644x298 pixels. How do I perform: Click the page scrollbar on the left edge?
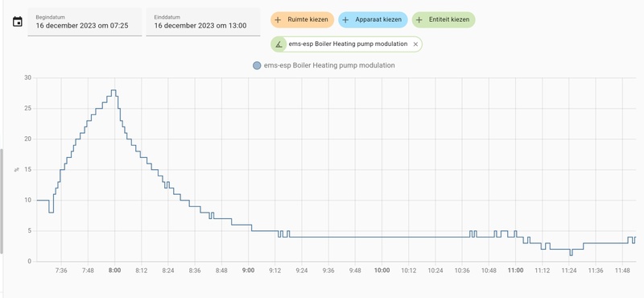pyautogui.click(x=2, y=201)
